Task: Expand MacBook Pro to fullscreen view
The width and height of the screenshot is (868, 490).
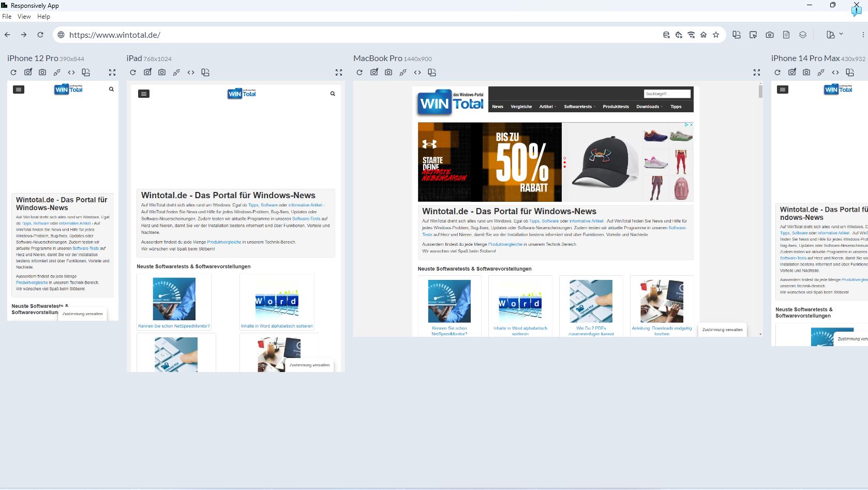Action: (757, 72)
